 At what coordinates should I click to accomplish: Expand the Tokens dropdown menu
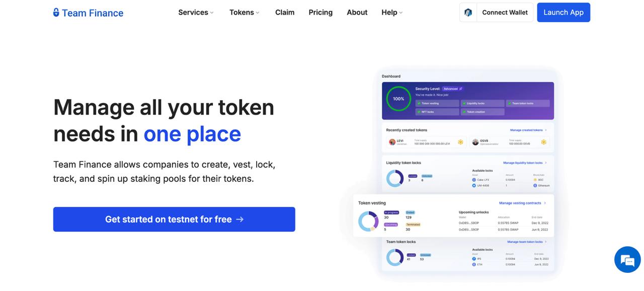pos(245,13)
